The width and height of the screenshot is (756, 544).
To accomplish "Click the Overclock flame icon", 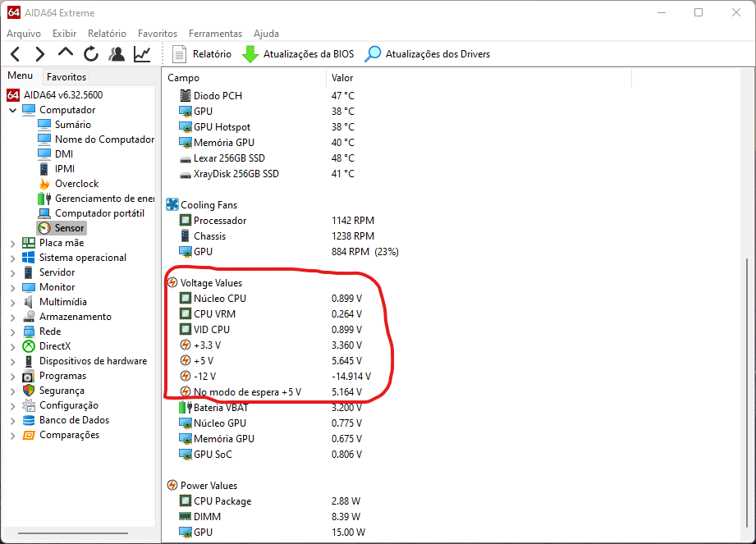I will pyautogui.click(x=44, y=184).
